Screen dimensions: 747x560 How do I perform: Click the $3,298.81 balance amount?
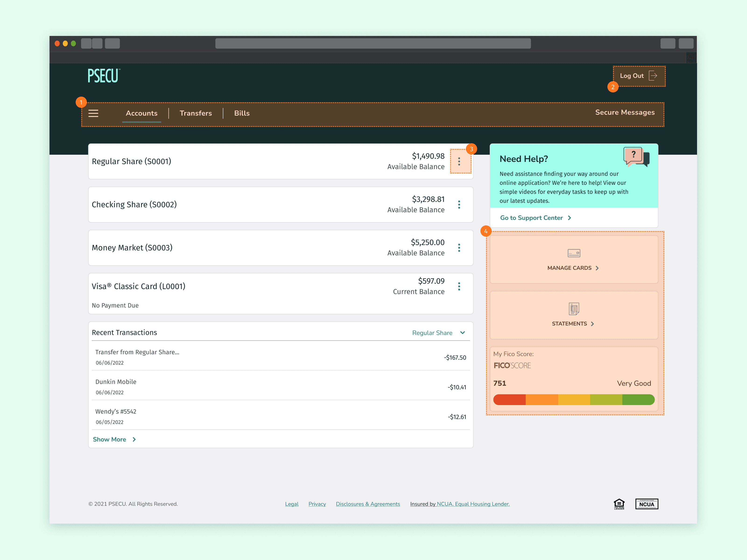point(428,199)
